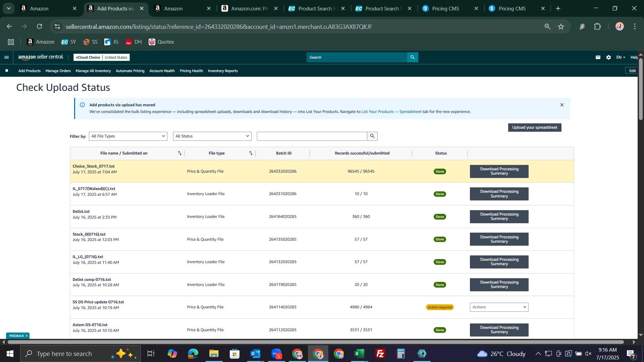
Task: Open the Quotex bookmark
Action: [x=161, y=42]
